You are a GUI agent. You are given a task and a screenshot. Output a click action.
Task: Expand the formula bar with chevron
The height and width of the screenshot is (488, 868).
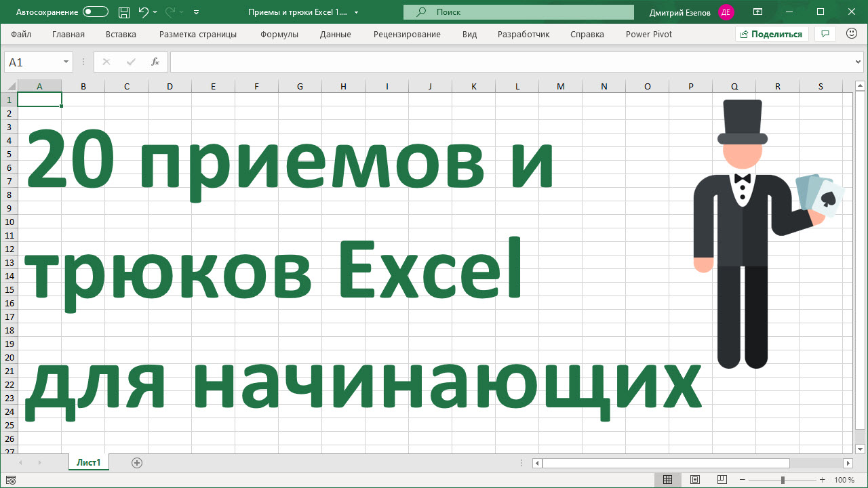859,62
